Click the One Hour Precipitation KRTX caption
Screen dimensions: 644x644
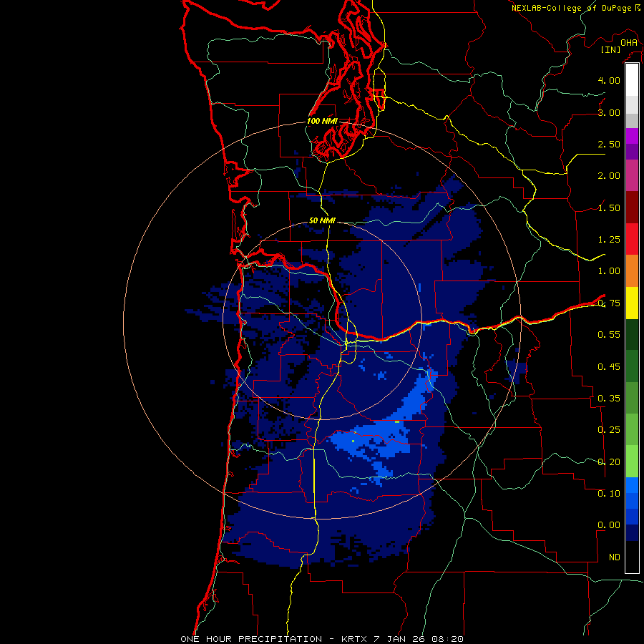[322, 639]
